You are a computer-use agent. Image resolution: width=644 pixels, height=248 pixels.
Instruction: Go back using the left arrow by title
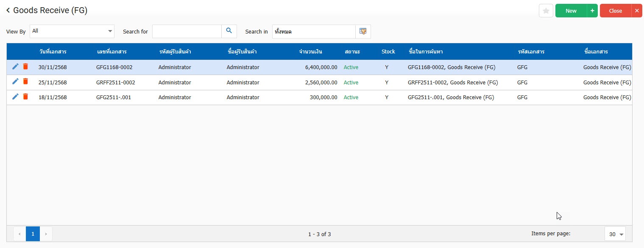pyautogui.click(x=8, y=11)
